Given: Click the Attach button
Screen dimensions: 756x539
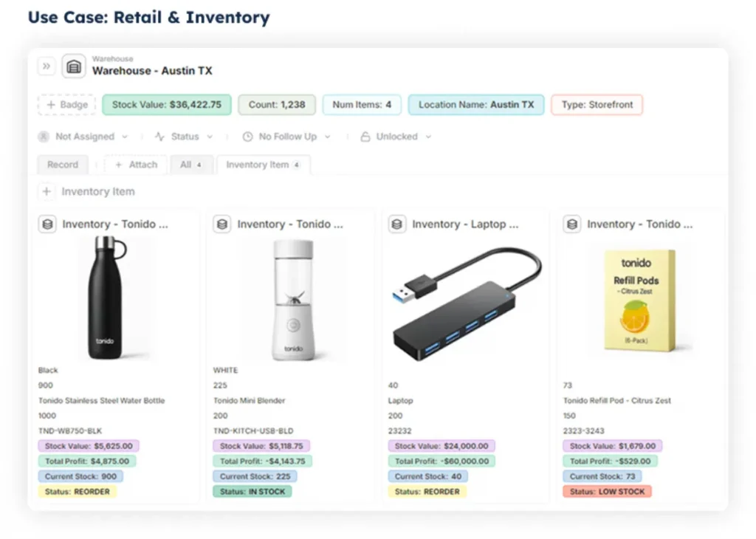Looking at the screenshot, I should pyautogui.click(x=136, y=165).
